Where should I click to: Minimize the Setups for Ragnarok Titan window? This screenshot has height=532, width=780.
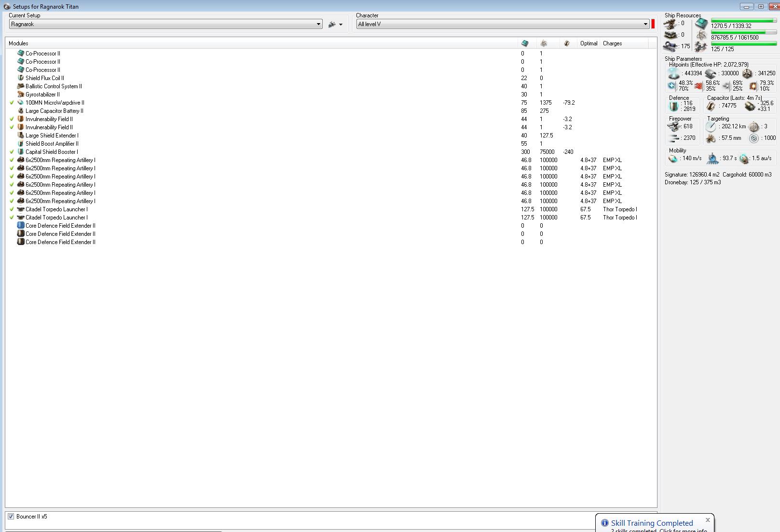(747, 7)
